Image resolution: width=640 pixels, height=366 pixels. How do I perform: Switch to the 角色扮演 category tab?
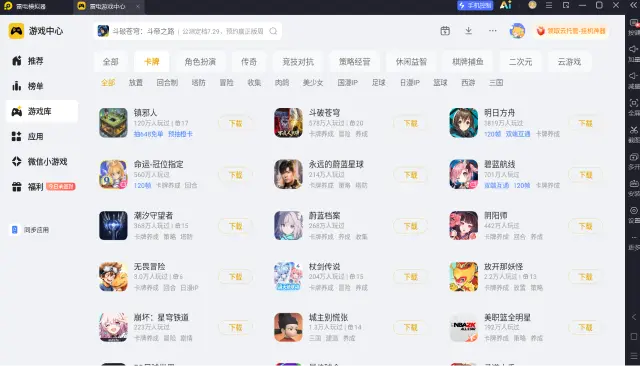[200, 62]
